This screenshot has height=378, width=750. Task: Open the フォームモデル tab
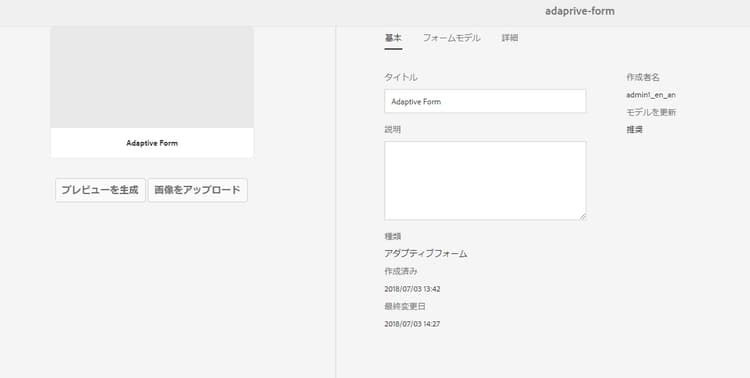tap(452, 38)
